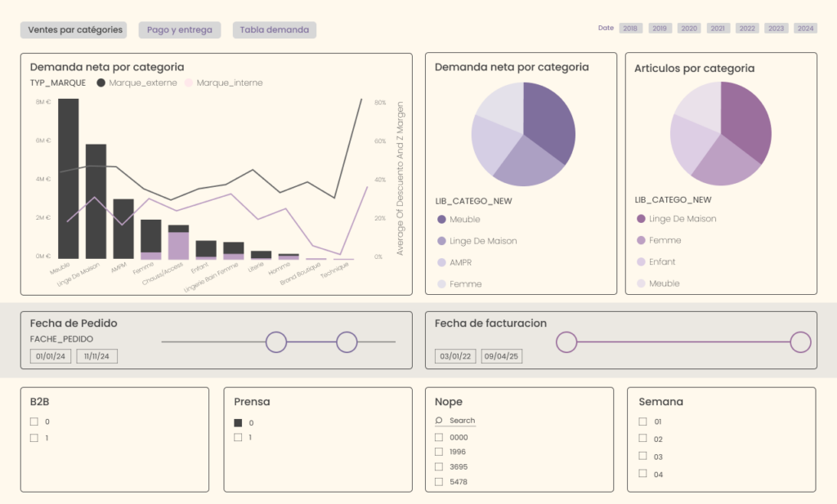837x504 pixels.
Task: Click the Fecha de facturacion start date field
Action: click(456, 356)
